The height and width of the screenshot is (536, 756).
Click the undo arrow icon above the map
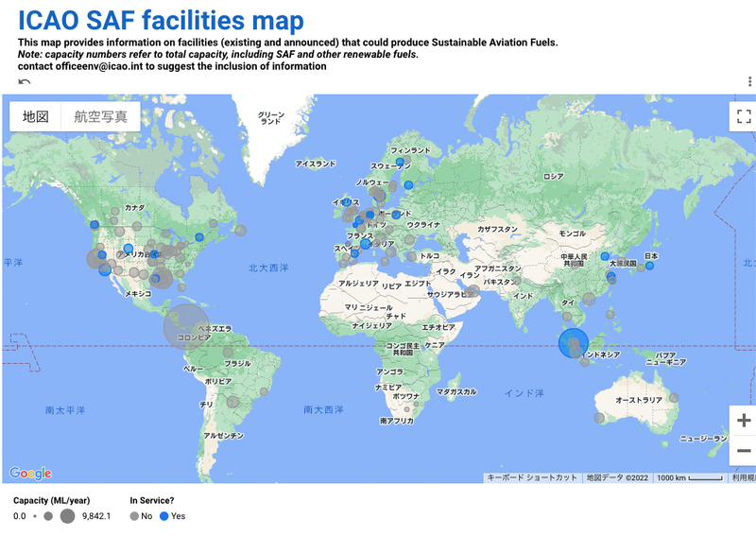coord(25,81)
